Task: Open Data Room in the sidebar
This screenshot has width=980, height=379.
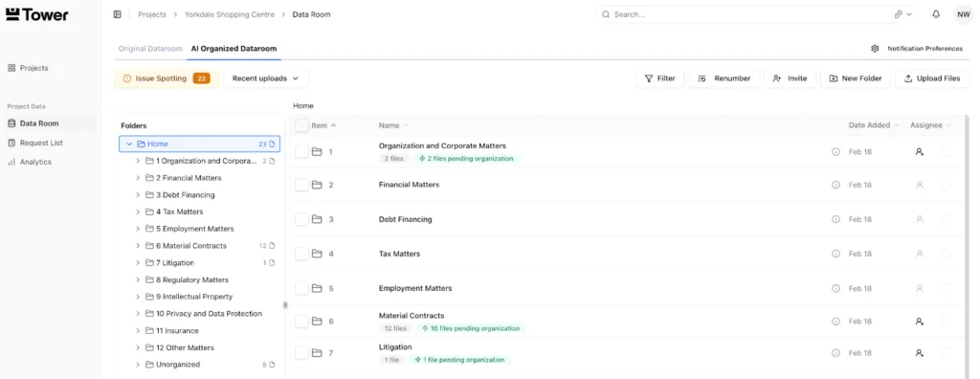Action: pyautogui.click(x=50, y=123)
